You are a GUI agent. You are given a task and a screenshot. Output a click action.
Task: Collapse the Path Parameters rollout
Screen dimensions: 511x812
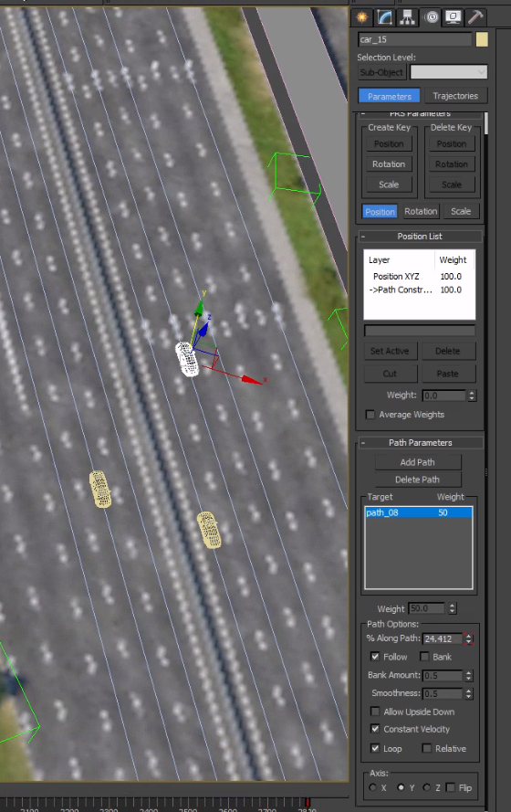click(x=363, y=443)
